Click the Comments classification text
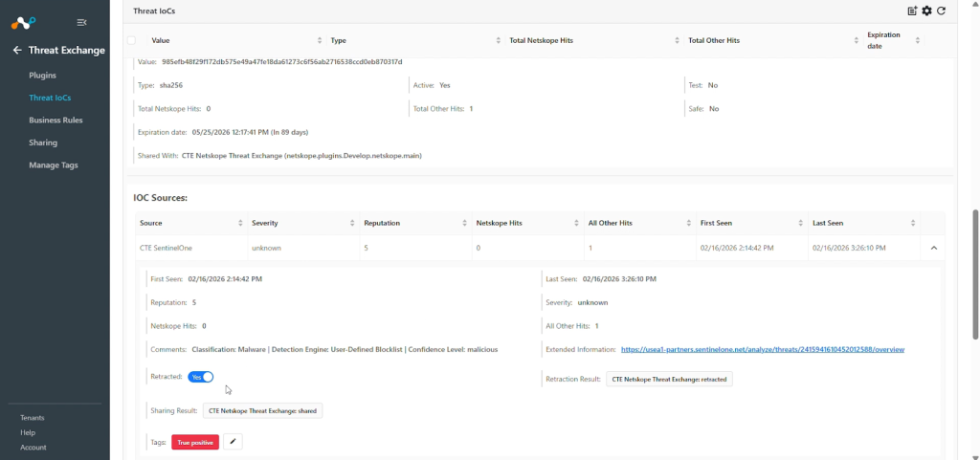The height and width of the screenshot is (460, 980). point(345,349)
